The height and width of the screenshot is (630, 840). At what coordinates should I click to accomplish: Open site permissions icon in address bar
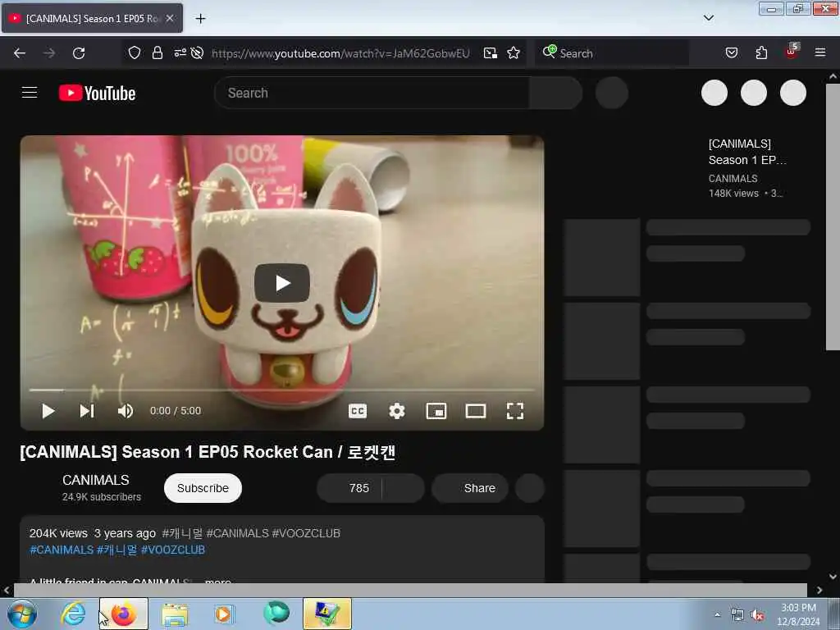pyautogui.click(x=180, y=52)
